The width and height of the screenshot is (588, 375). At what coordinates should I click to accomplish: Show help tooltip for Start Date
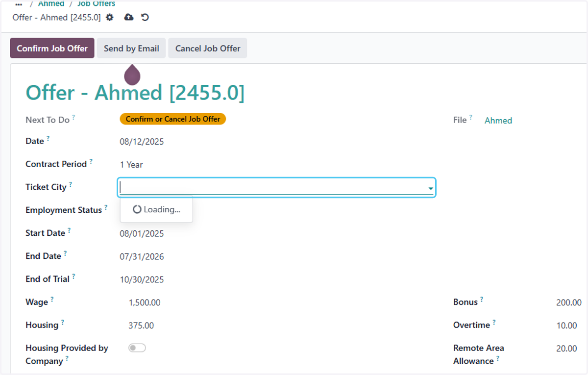pos(69,230)
